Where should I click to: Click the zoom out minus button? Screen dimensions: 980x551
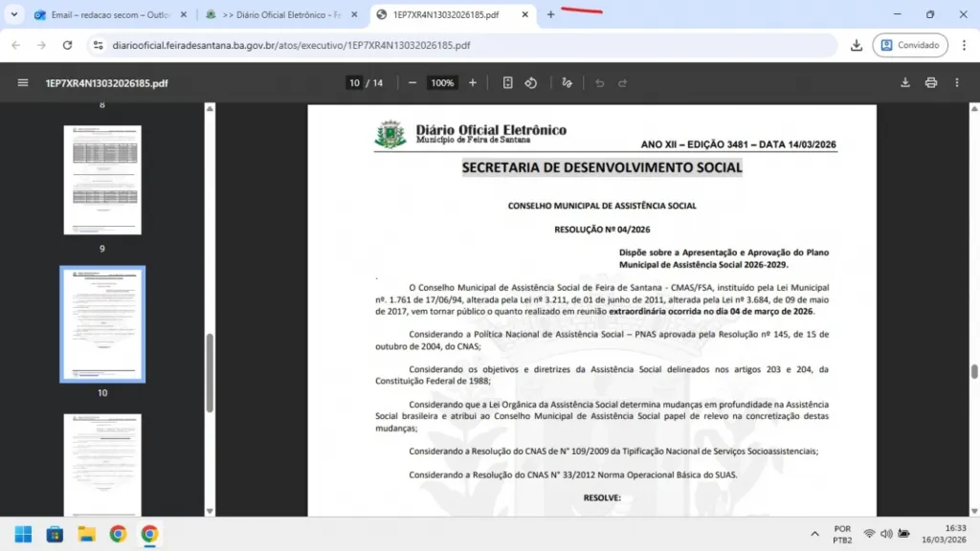(412, 83)
